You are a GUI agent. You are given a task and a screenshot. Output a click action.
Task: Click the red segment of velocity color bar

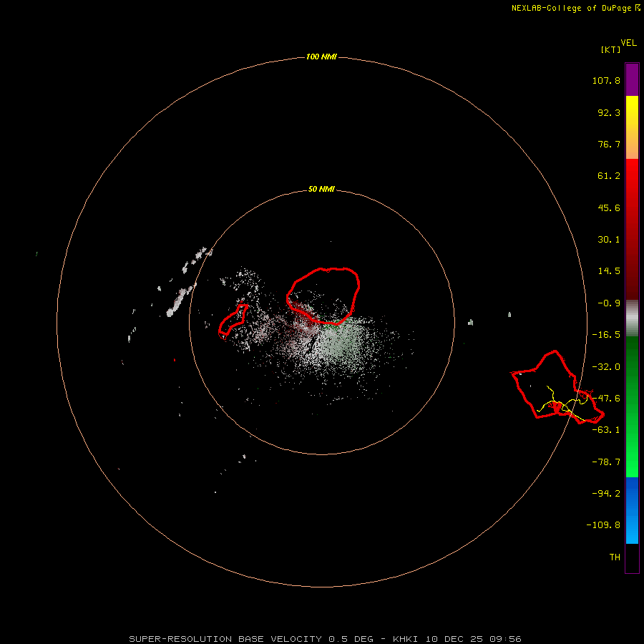tap(632, 229)
